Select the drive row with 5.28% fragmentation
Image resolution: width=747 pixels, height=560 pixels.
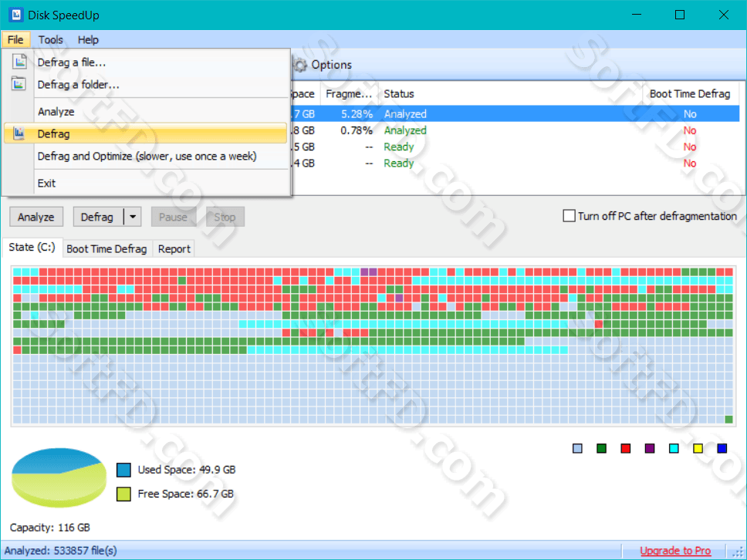pos(515,114)
